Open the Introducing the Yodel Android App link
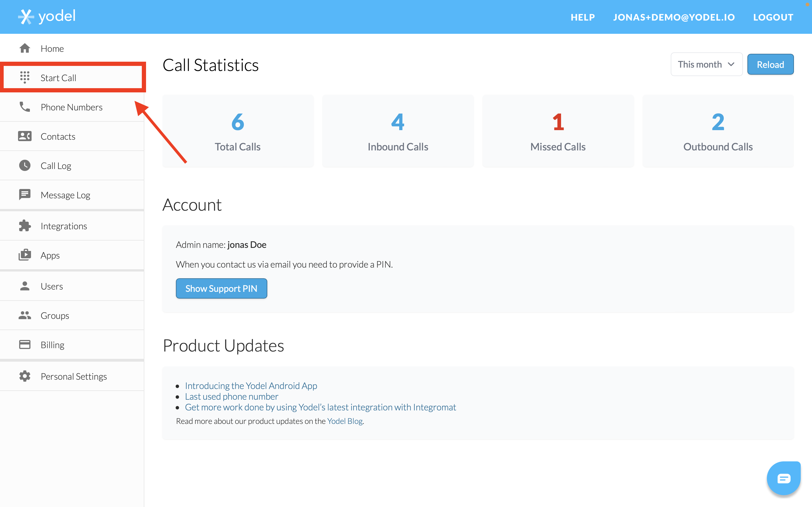This screenshot has height=507, width=812. click(251, 386)
